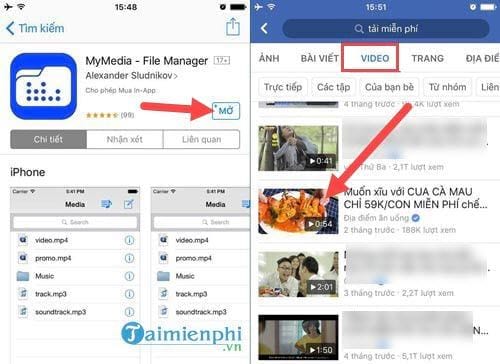500x364 pixels.
Task: Tap '2 tháng trước · 188K lượt xem' text
Action: tap(399, 230)
